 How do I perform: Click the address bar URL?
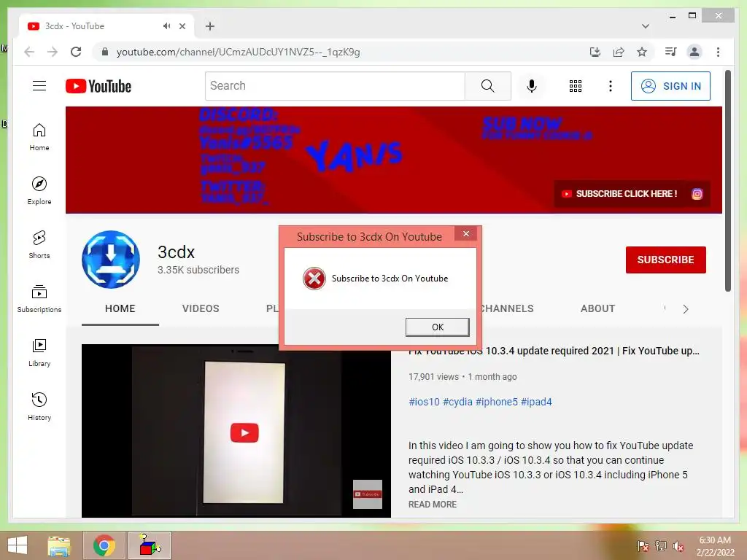pos(239,52)
